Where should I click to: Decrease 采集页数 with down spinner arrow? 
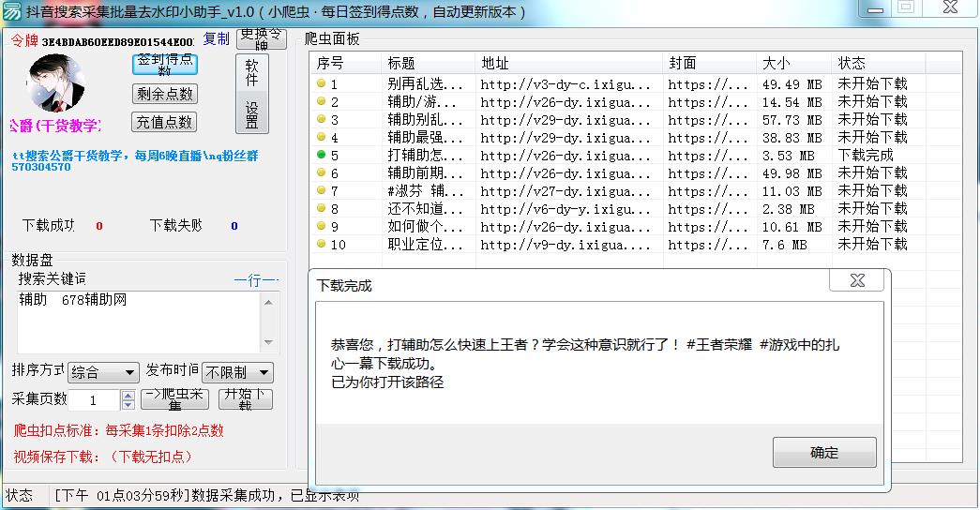click(x=128, y=404)
